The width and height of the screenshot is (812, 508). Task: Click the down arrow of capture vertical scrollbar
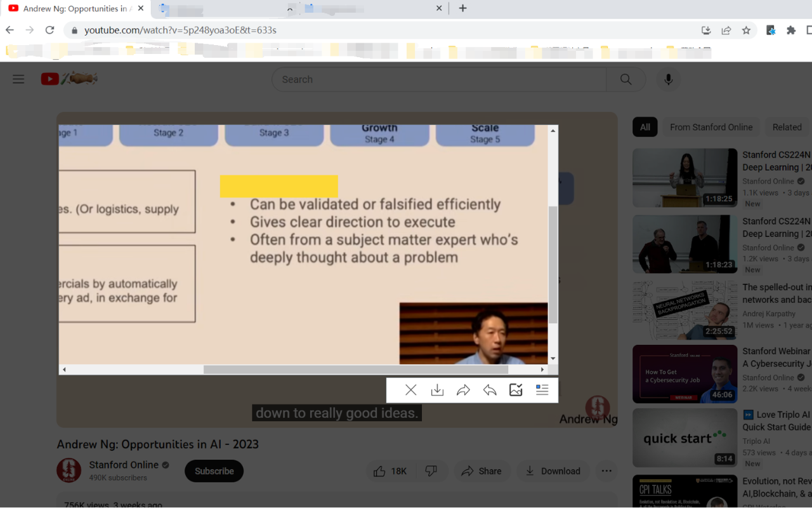tap(553, 359)
